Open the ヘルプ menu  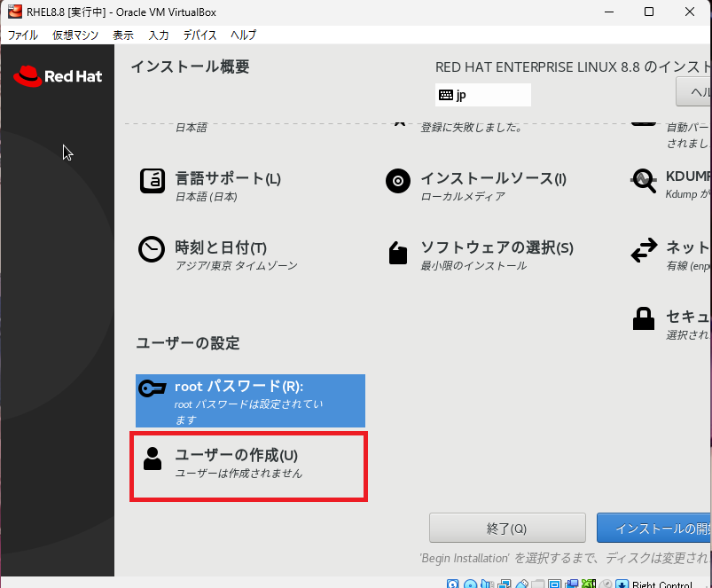(x=243, y=35)
